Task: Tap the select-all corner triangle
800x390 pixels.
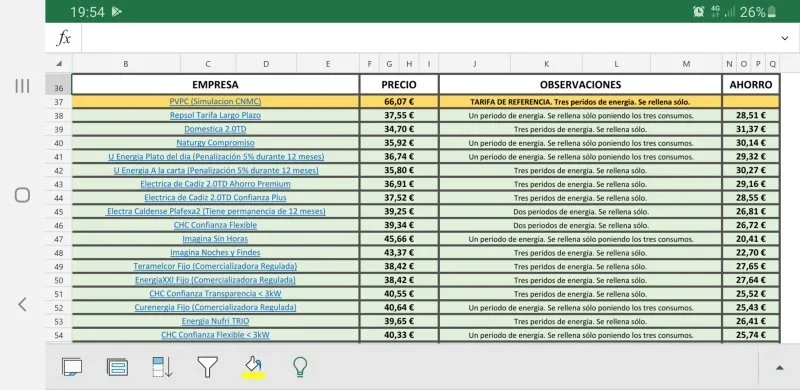Action: point(59,64)
